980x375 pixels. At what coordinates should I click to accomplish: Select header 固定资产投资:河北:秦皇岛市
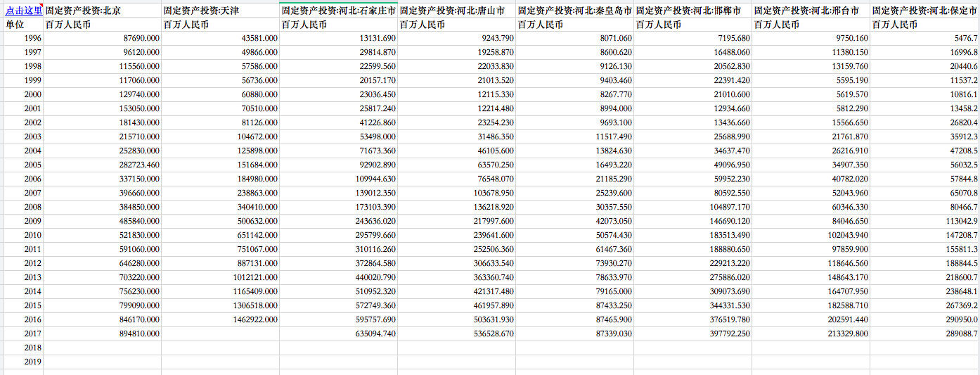click(x=574, y=11)
